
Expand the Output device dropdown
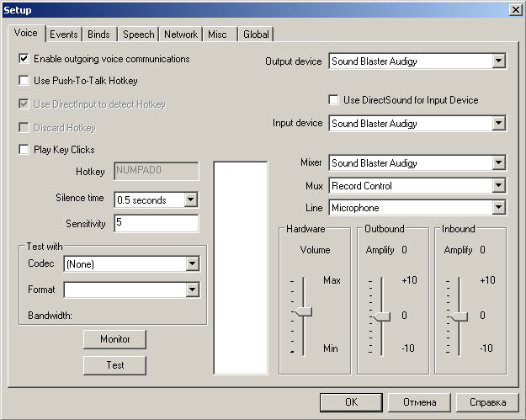[498, 61]
